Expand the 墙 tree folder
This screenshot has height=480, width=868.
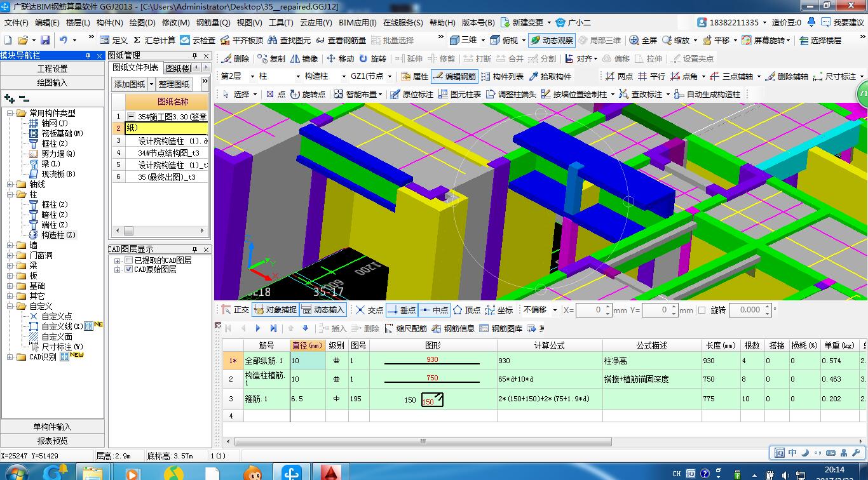(x=10, y=245)
